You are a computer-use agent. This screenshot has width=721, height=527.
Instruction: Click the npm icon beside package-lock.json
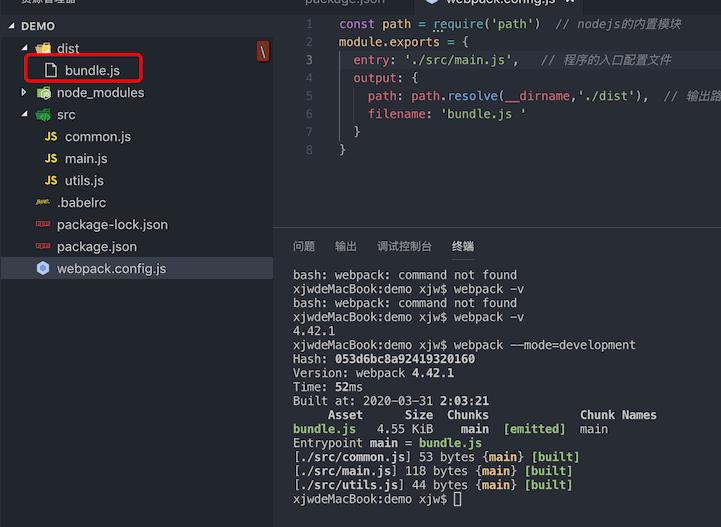pyautogui.click(x=43, y=224)
